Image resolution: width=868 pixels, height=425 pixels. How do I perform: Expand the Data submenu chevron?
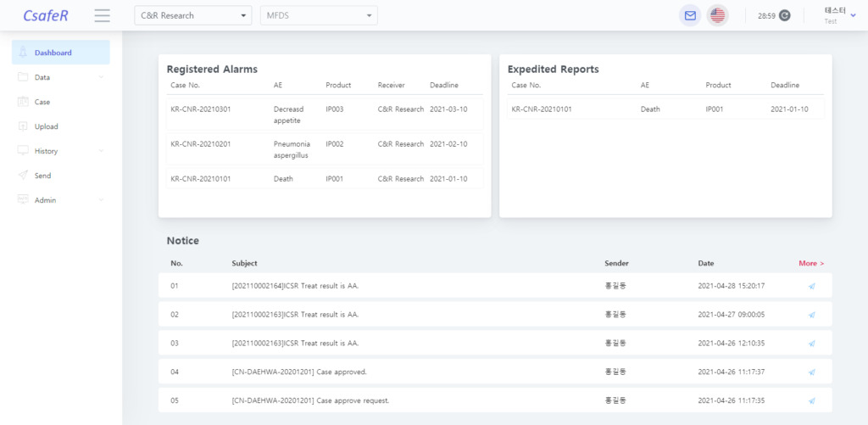[x=101, y=77]
